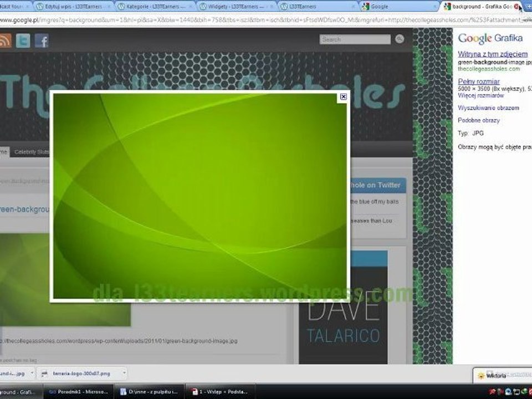Expand terraria-logo-300x87.png download menu arrow

click(x=124, y=373)
